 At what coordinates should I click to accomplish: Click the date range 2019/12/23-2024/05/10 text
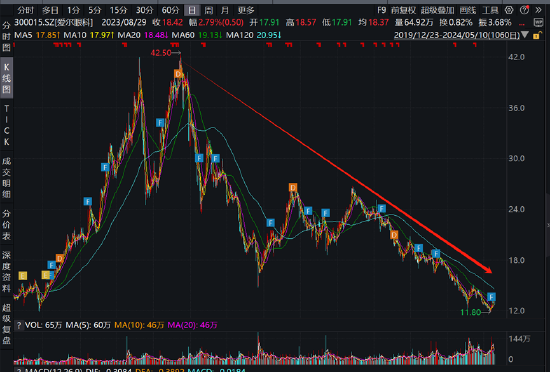click(x=457, y=35)
